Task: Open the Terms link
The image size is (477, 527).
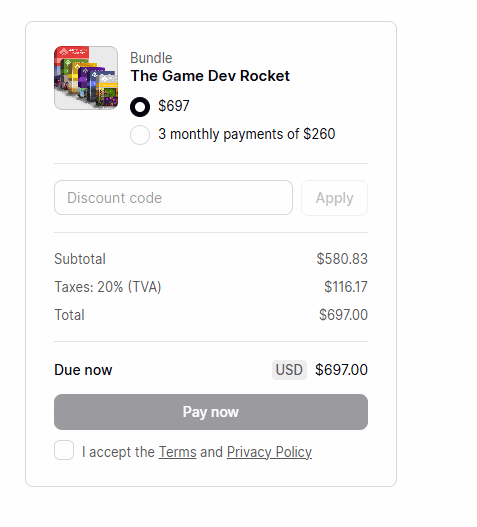Action: pos(177,452)
